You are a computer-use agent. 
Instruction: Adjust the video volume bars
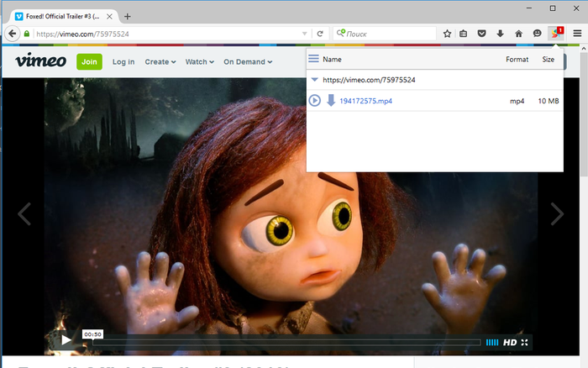492,342
